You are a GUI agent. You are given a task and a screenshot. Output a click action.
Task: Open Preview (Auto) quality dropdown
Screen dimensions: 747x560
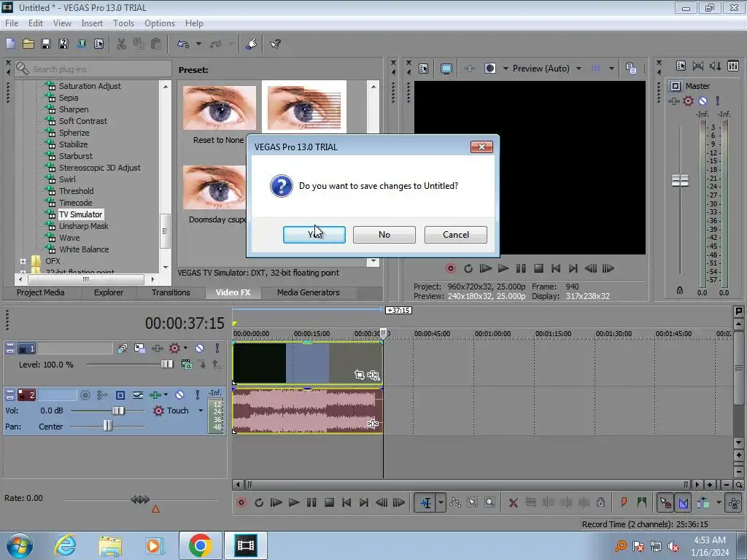click(578, 69)
